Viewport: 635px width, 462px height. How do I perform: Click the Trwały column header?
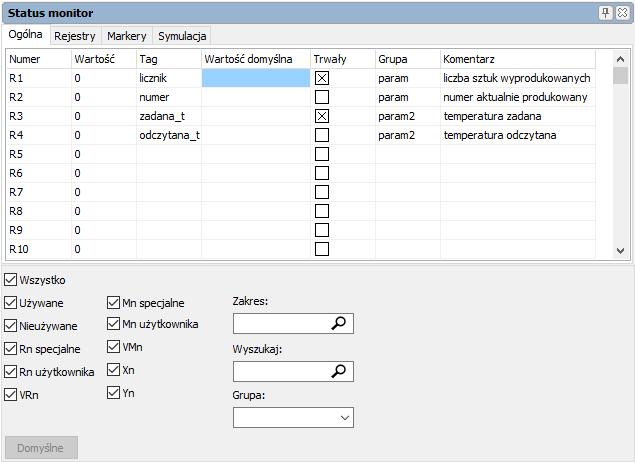[x=343, y=59]
